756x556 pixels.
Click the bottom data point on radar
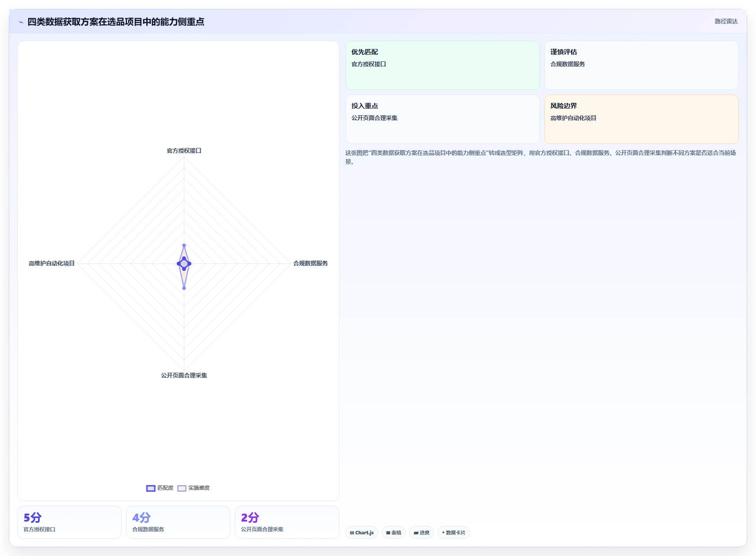(x=184, y=288)
